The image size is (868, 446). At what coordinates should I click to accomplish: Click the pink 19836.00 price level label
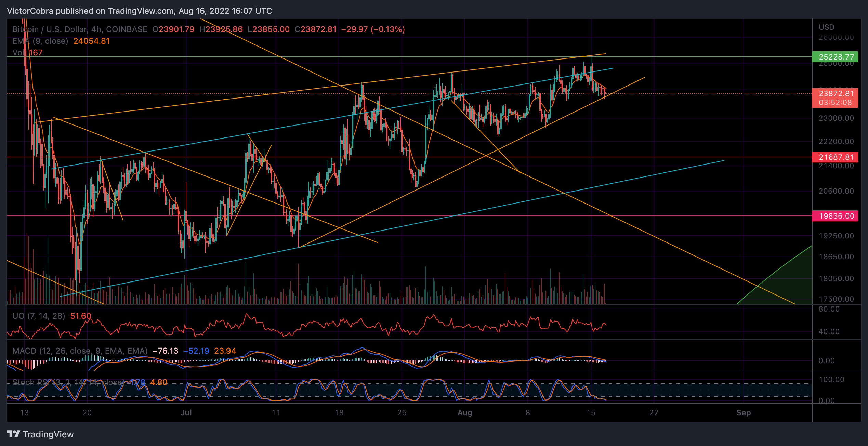(835, 216)
